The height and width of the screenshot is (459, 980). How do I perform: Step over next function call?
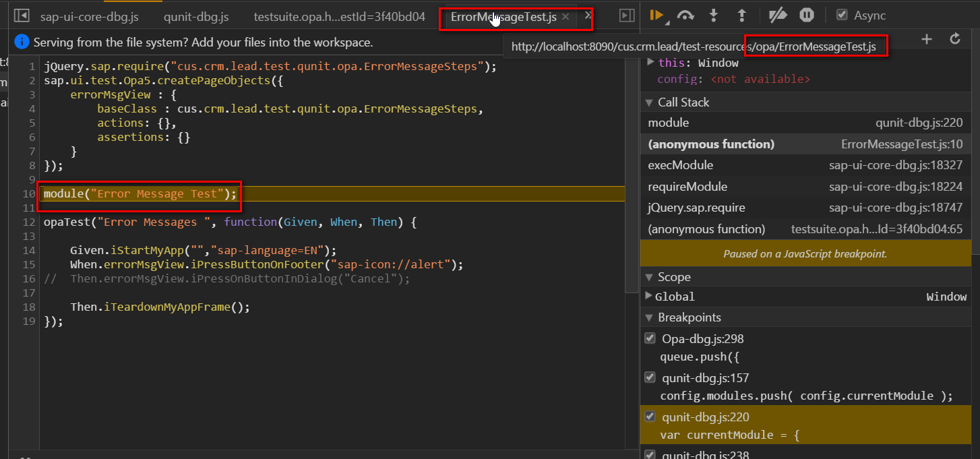tap(685, 16)
